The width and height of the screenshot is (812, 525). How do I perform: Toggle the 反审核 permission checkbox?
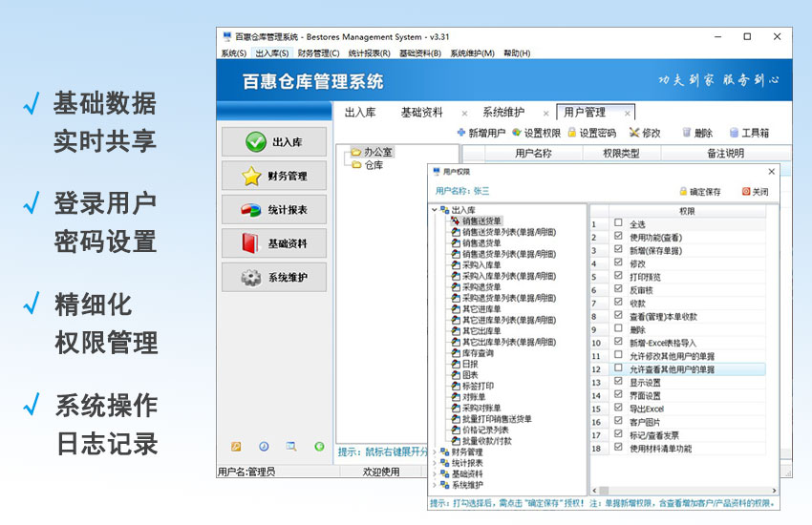tap(618, 288)
